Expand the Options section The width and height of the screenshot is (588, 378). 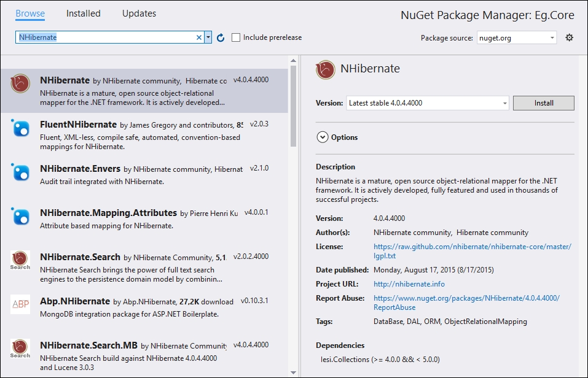click(323, 137)
